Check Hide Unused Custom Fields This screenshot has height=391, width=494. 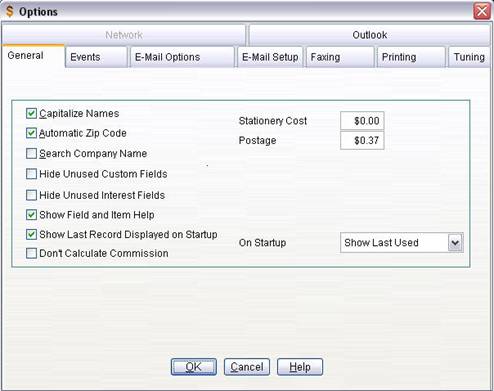(x=31, y=174)
